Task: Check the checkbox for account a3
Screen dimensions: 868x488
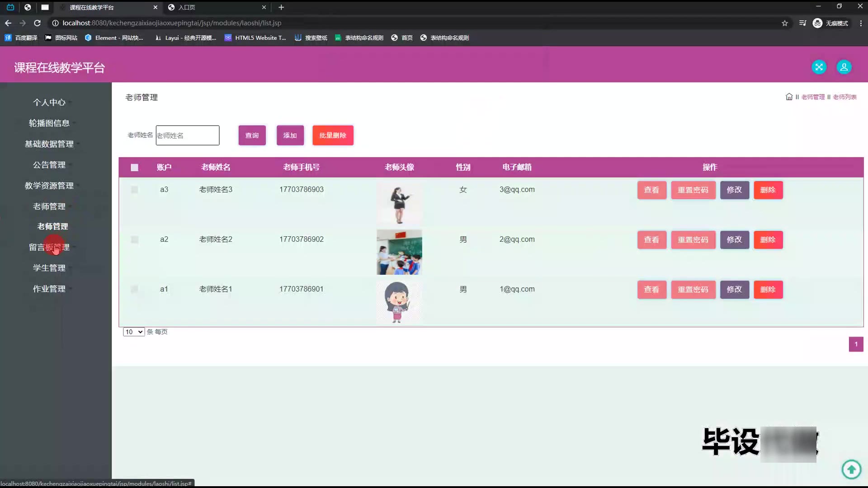Action: (134, 190)
